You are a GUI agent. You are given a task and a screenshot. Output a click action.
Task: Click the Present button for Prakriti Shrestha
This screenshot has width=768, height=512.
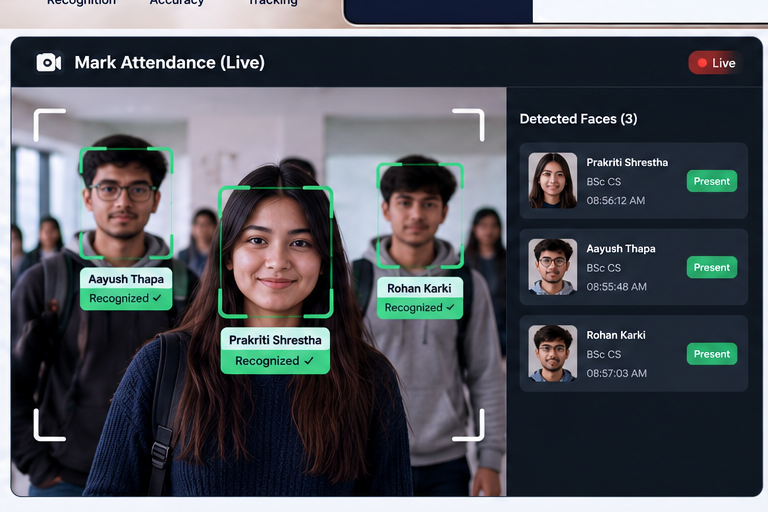point(712,181)
